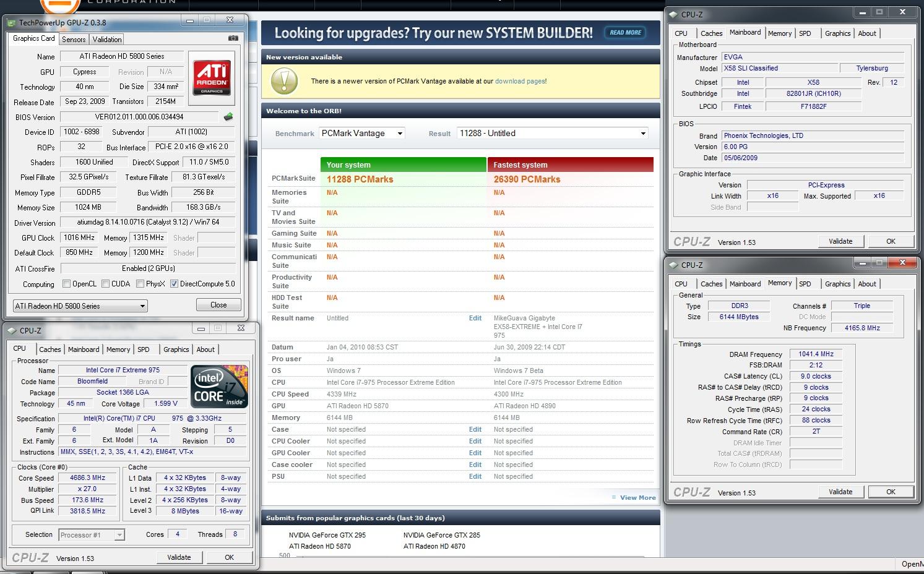
Task: Click the Edit link for CPU Cooler
Action: click(x=475, y=441)
